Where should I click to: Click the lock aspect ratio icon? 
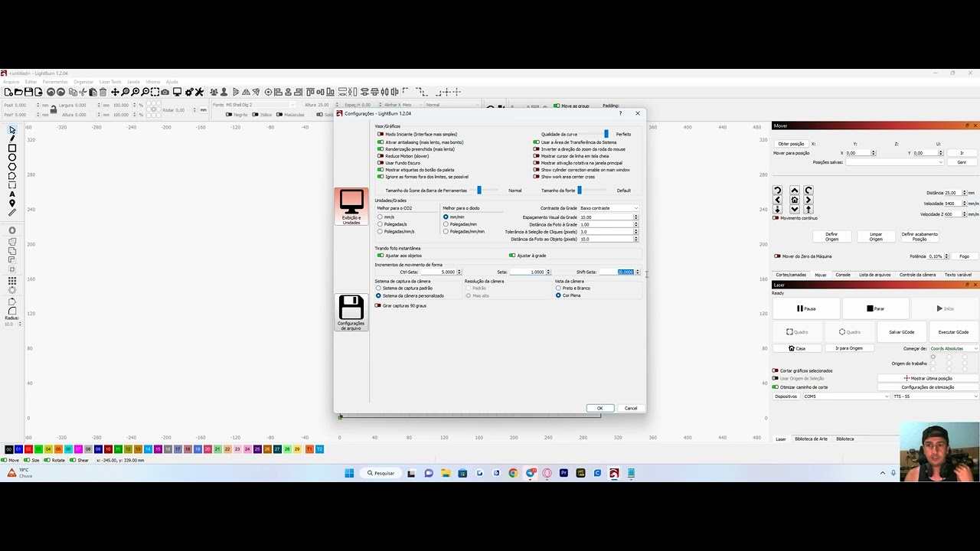[x=54, y=109]
